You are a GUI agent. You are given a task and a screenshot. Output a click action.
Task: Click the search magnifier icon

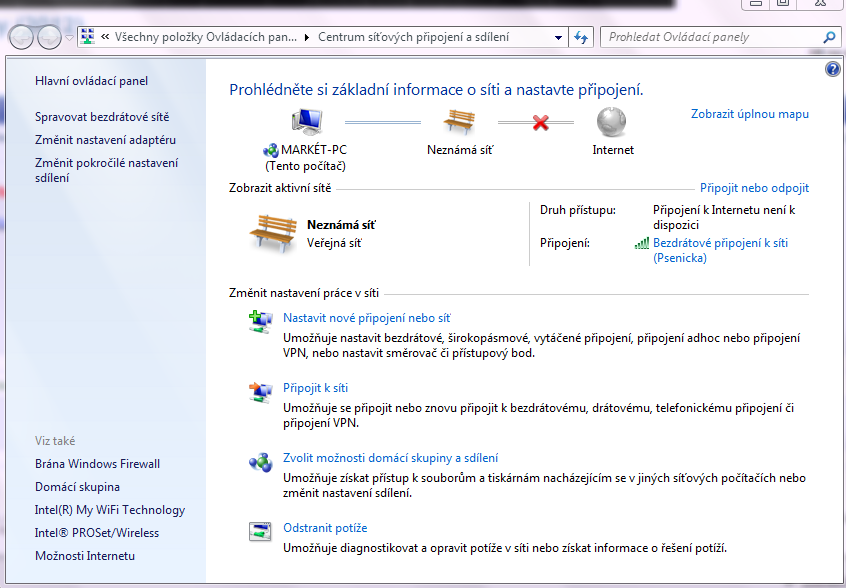coord(829,37)
